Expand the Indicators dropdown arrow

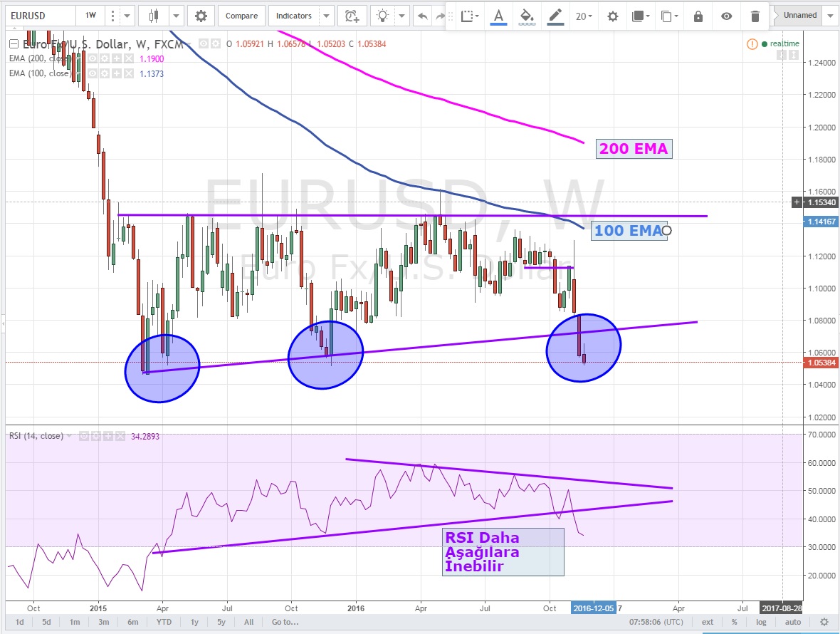(x=326, y=16)
